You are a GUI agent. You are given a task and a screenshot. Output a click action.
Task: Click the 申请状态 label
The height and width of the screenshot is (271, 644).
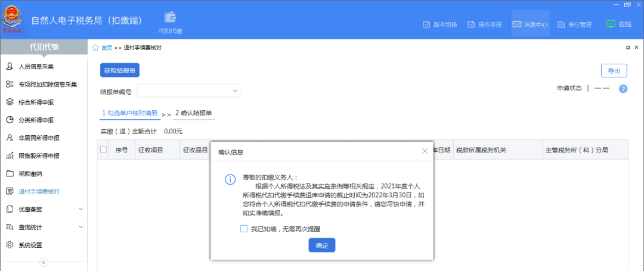click(x=569, y=88)
